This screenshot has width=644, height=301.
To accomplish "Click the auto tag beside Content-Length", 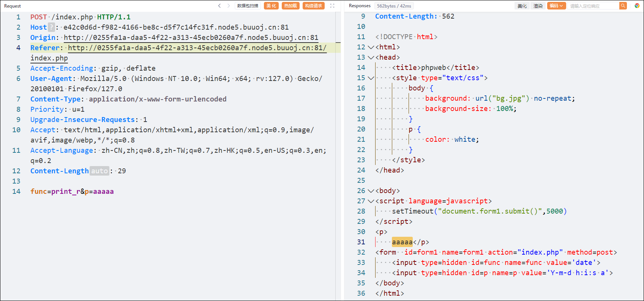I will 99,171.
